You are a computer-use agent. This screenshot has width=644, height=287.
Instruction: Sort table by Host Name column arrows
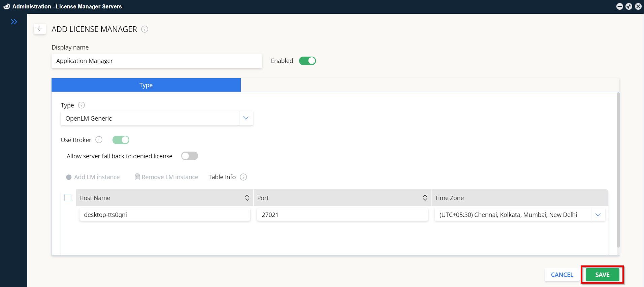(x=247, y=198)
